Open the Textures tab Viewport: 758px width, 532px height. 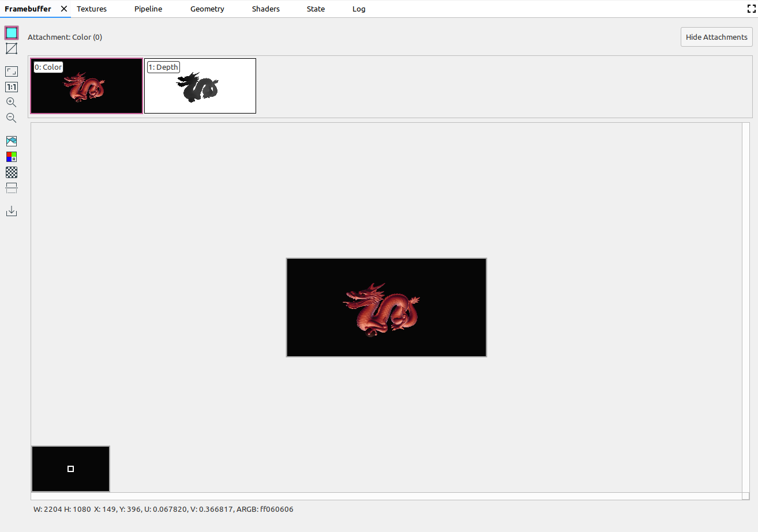(x=92, y=9)
